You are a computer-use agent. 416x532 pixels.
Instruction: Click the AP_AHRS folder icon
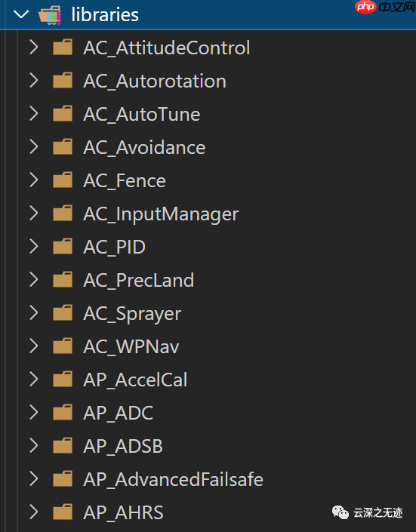(x=63, y=512)
